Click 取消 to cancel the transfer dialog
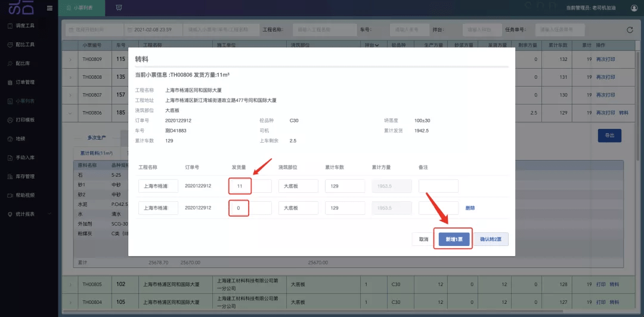This screenshot has height=317, width=644. pos(423,239)
